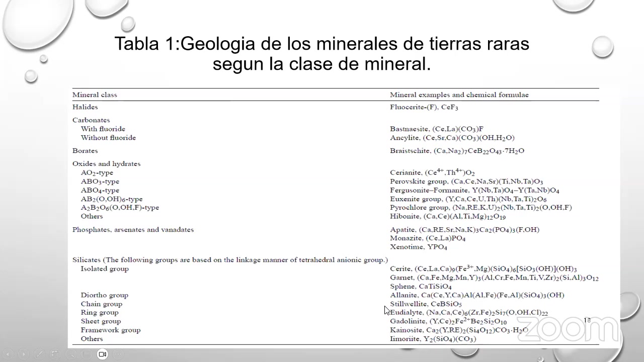Click the 'Euxenite group' formula entry
Screen dimensions: 644x362
point(468,199)
